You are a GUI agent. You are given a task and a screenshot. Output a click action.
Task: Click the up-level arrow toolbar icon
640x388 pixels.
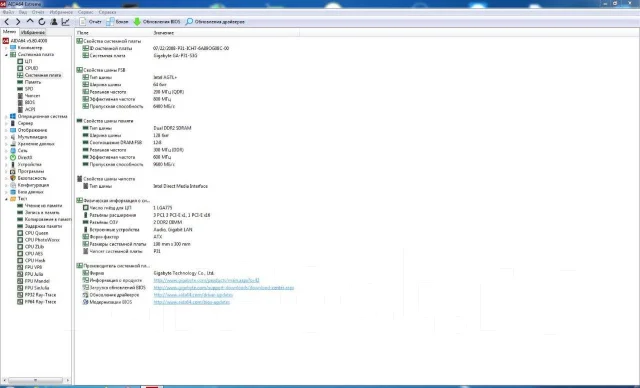pyautogui.click(x=30, y=22)
